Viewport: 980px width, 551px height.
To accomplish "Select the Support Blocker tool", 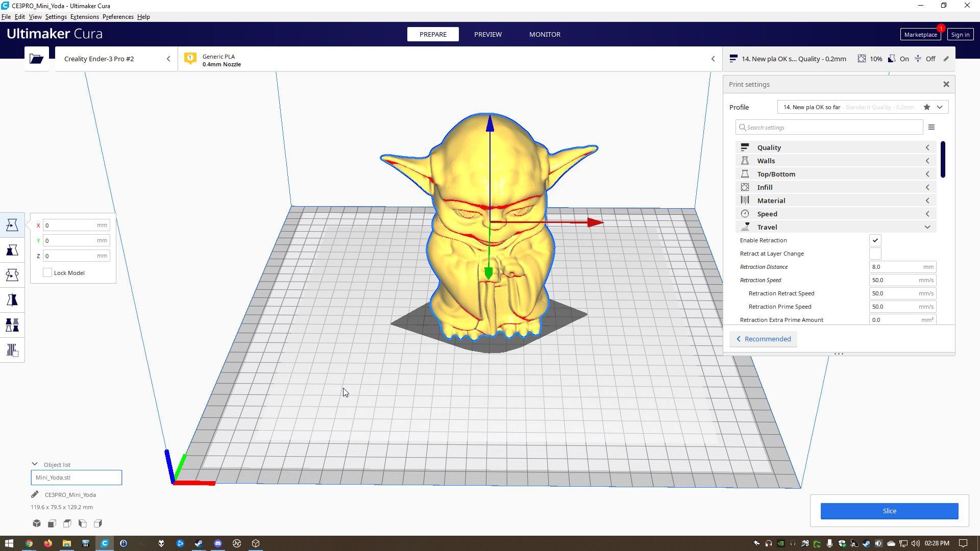I will click(x=12, y=350).
